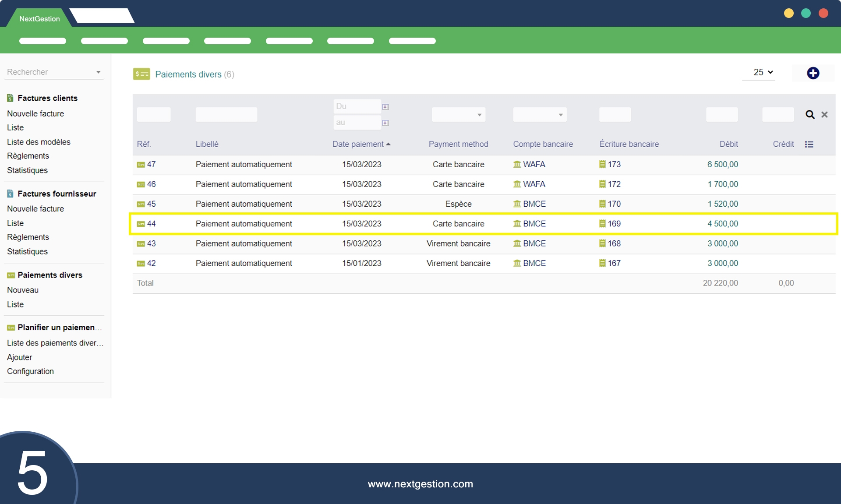The height and width of the screenshot is (504, 841).
Task: Open Configuration in the sidebar
Action: [30, 371]
